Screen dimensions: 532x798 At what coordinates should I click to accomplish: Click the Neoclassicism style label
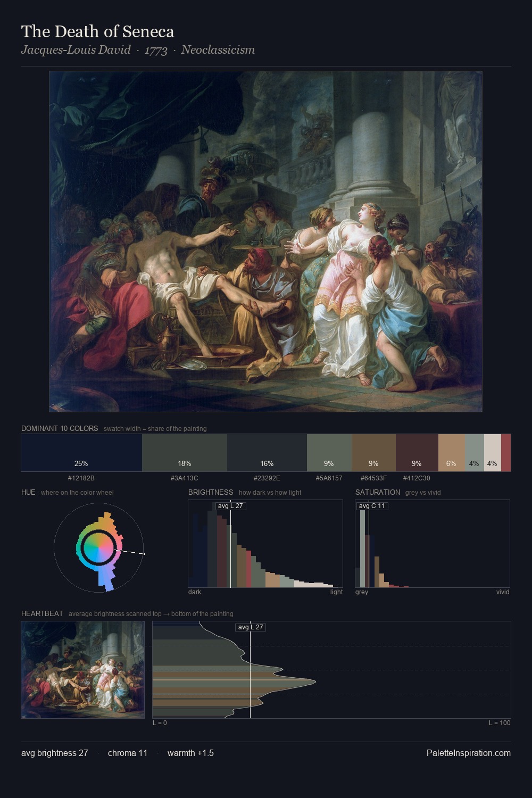click(218, 50)
